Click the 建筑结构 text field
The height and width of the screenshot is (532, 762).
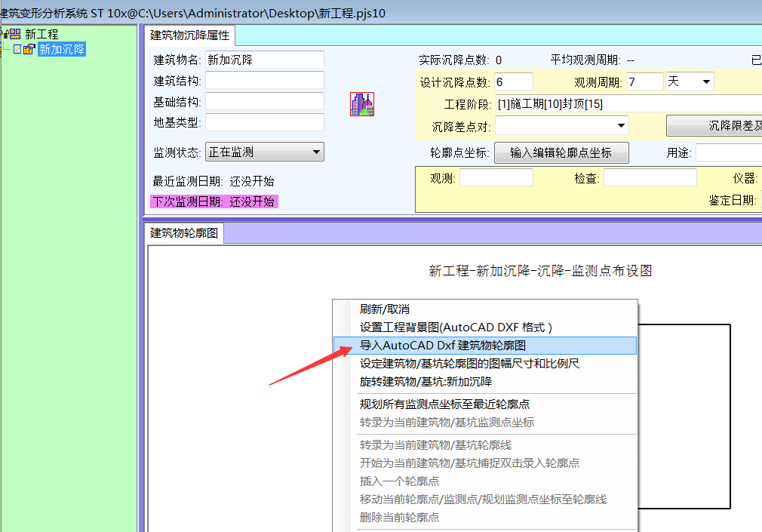click(x=264, y=81)
